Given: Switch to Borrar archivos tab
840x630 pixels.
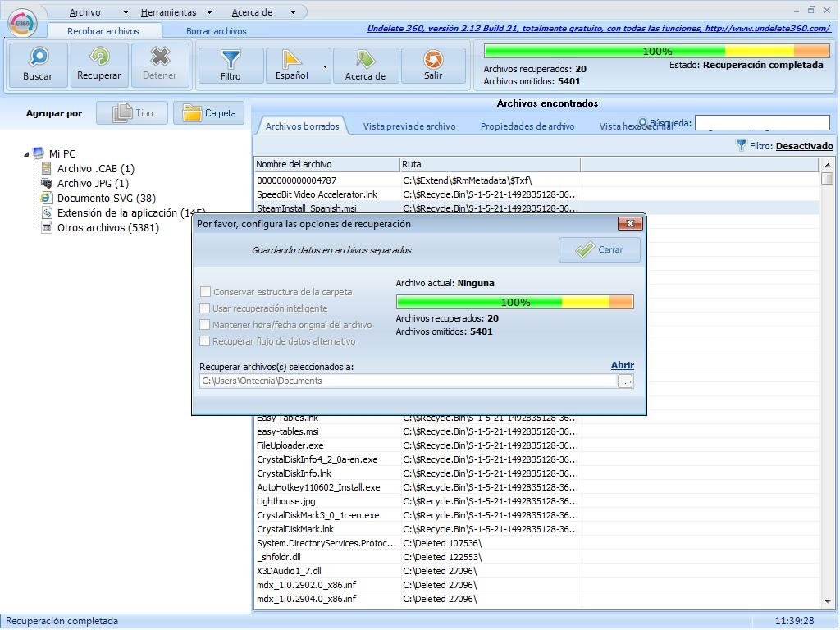Looking at the screenshot, I should [216, 31].
